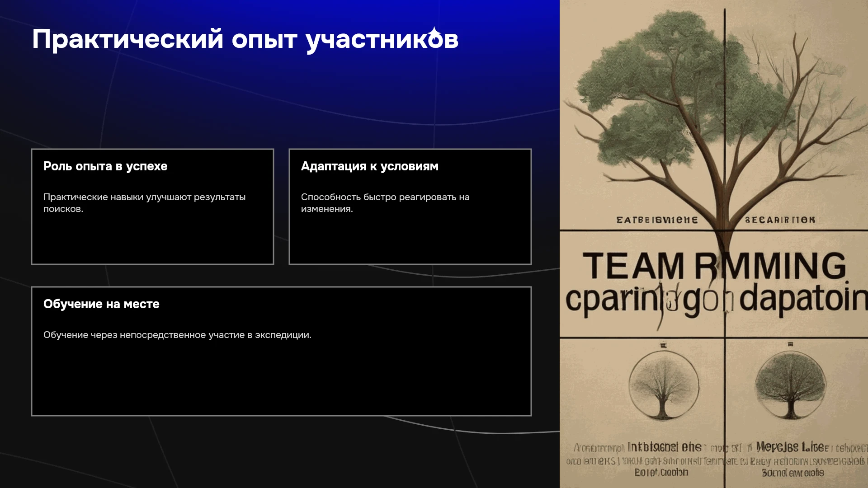Click the "cparing dapatoin" poster subtitle
The image size is (868, 488).
[716, 299]
